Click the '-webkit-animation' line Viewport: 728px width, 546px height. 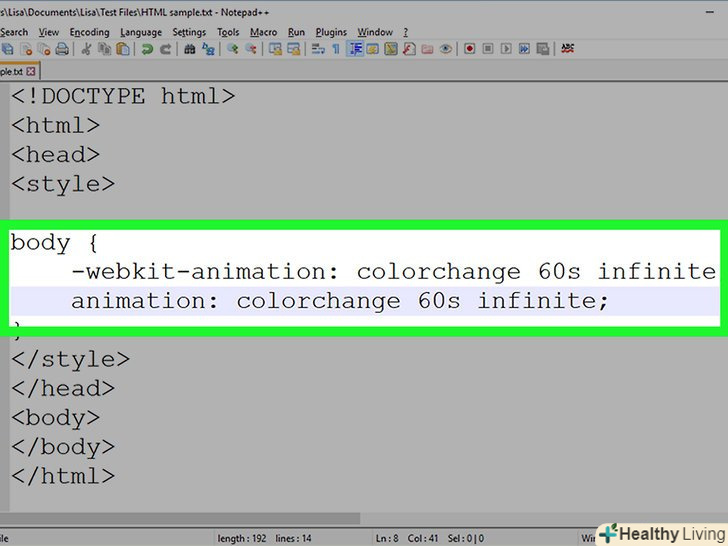click(x=394, y=272)
